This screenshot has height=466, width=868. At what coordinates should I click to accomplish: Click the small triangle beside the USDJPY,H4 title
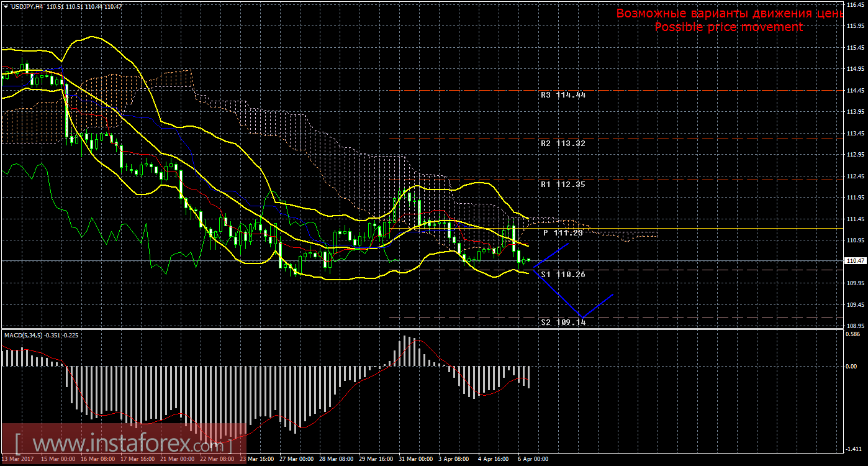coord(6,6)
